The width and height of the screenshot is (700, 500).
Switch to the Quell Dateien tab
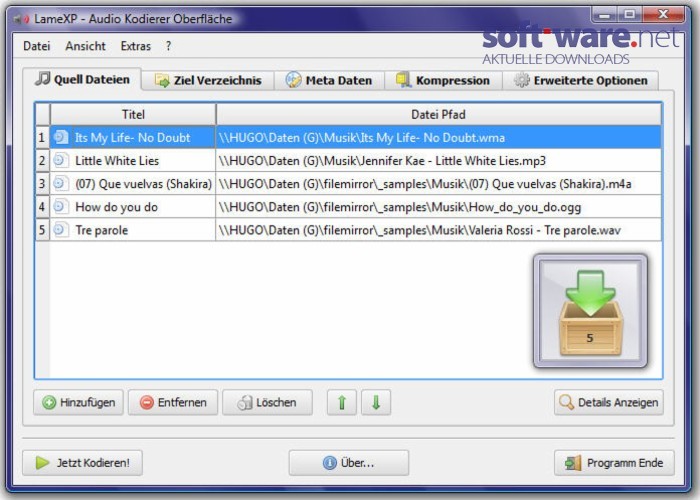(83, 79)
